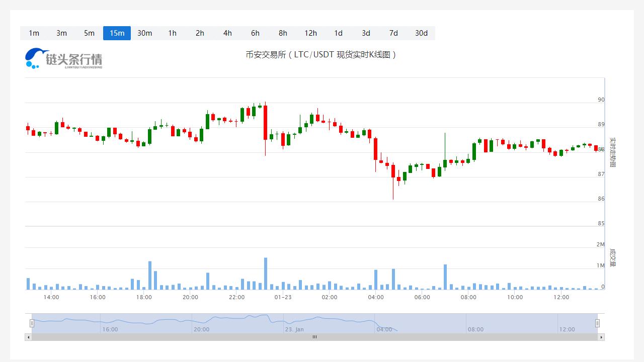The image size is (644, 362).
Task: Click the 18:00 time axis label
Action: click(x=144, y=297)
